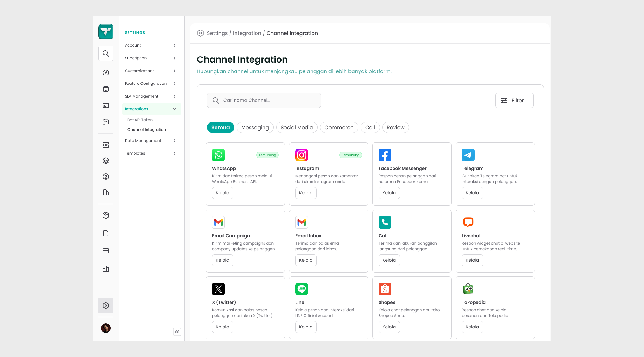This screenshot has width=644, height=357.
Task: Click Kelola on the WhatsApp card
Action: pyautogui.click(x=223, y=193)
